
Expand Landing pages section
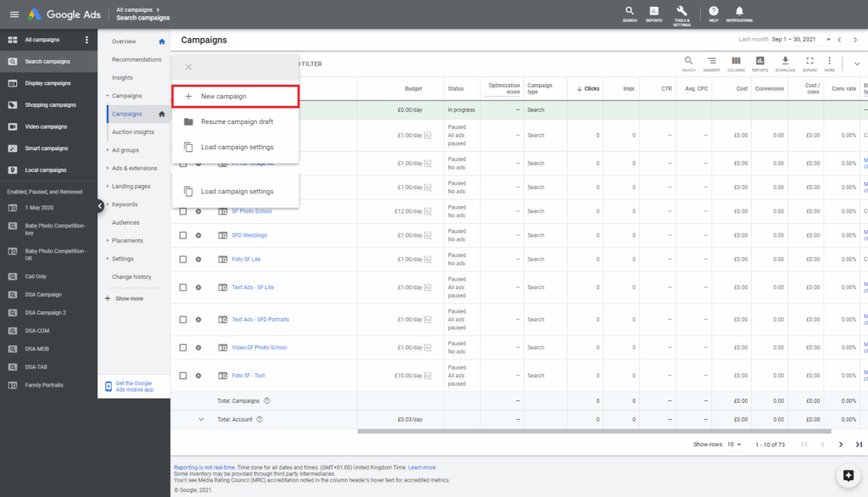(x=130, y=187)
